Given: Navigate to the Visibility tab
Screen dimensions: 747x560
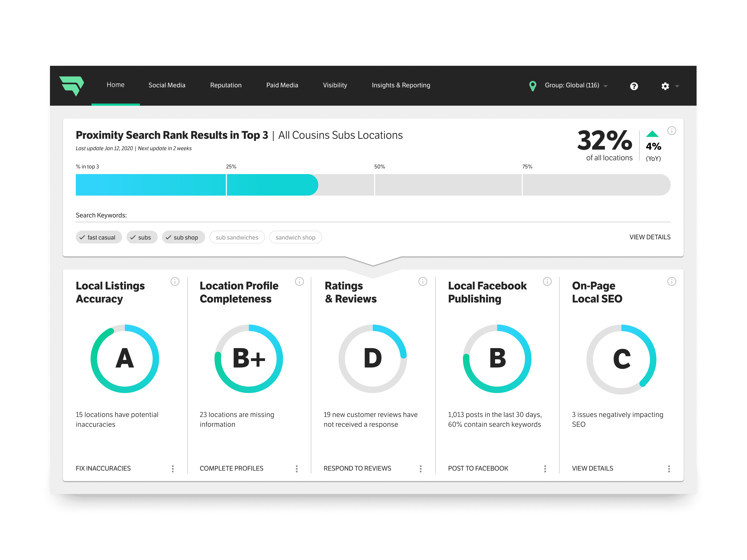Looking at the screenshot, I should [x=335, y=85].
